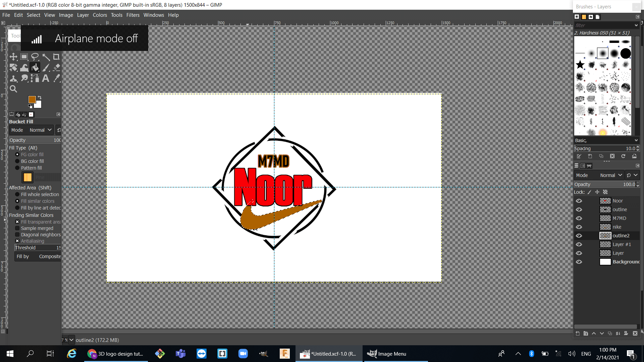Viewport: 644px width, 362px height.
Task: Hide the M7MD layer
Action: (579, 218)
